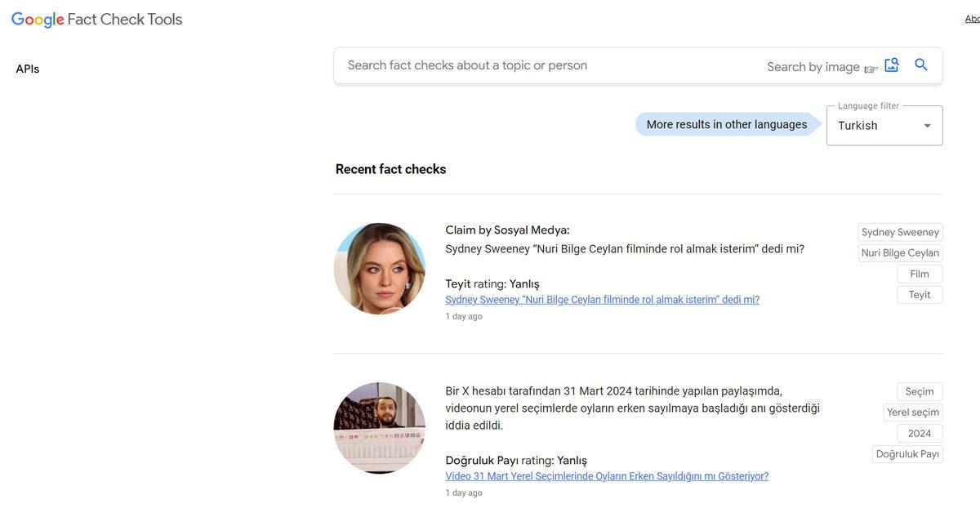Select the Seçim tag
The image size is (980, 513).
[x=920, y=392]
